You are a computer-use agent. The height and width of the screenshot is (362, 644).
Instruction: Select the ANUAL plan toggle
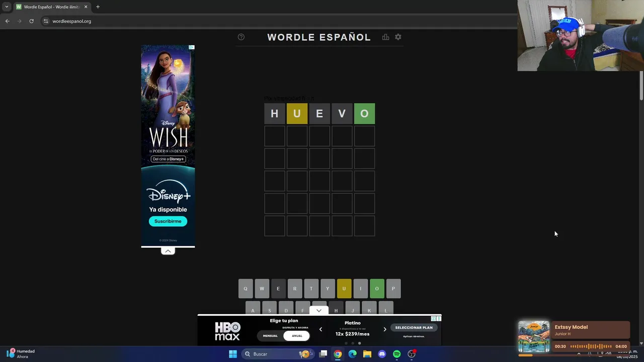(x=297, y=336)
